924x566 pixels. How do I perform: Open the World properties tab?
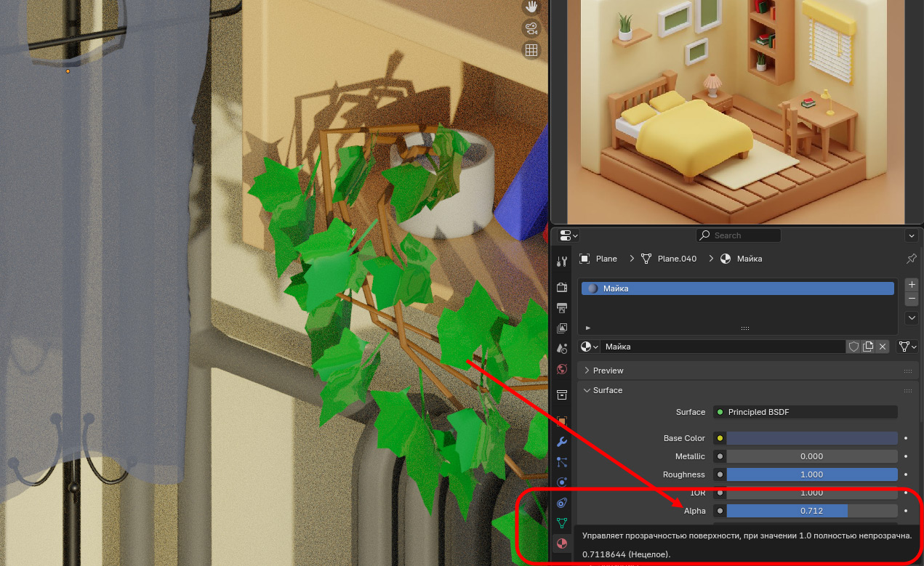click(562, 369)
